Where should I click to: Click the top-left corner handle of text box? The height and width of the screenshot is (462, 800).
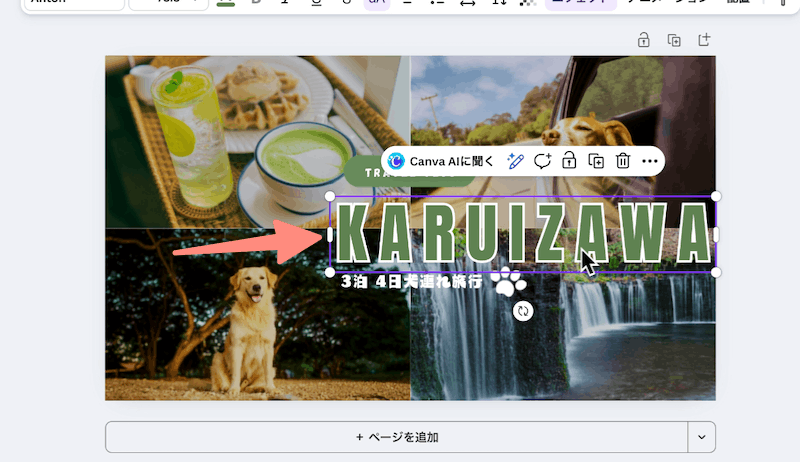(330, 196)
